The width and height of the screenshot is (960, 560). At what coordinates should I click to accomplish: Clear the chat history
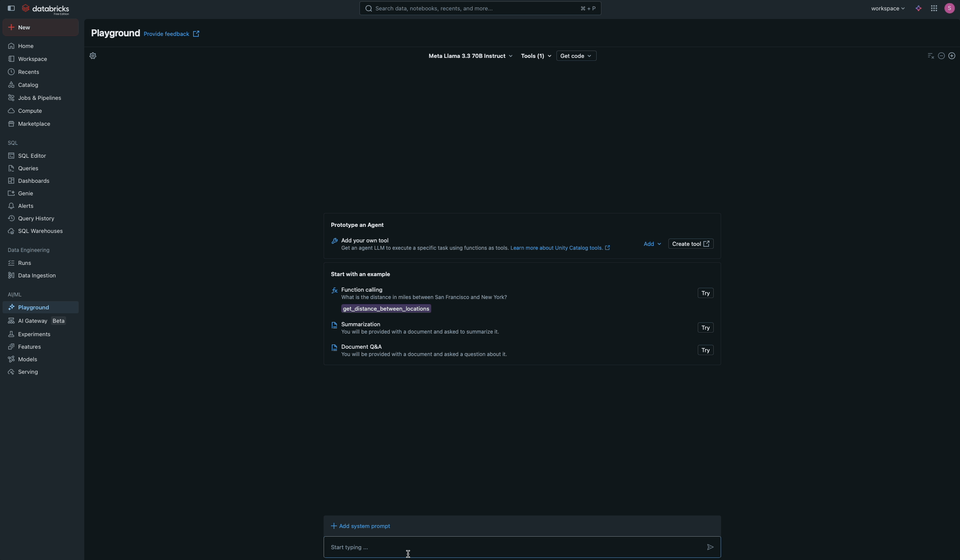click(x=931, y=56)
